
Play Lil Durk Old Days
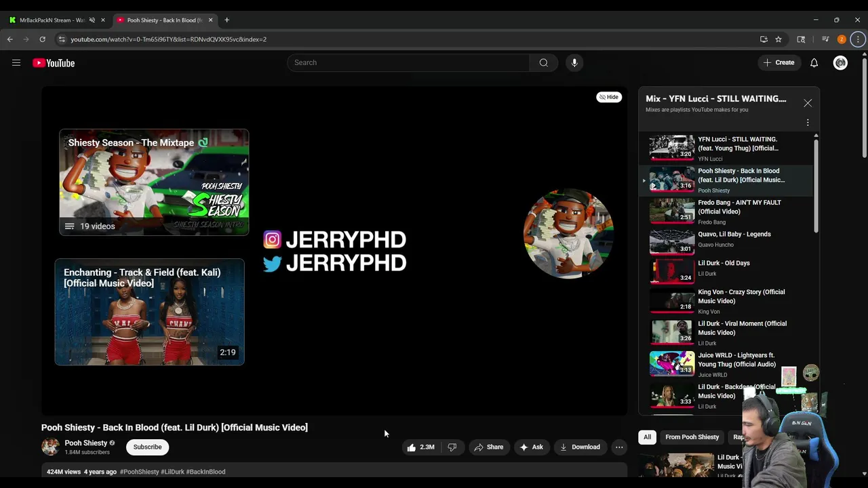(726, 270)
